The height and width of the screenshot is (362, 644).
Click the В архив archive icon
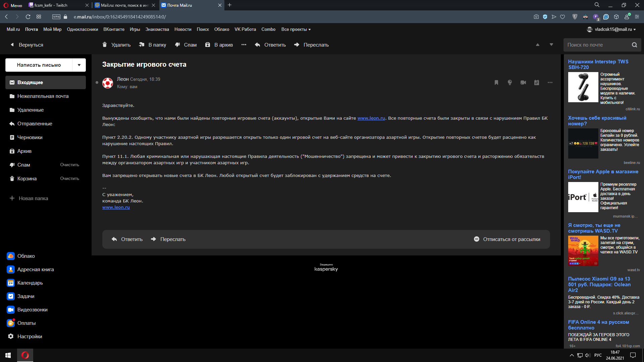[208, 45]
